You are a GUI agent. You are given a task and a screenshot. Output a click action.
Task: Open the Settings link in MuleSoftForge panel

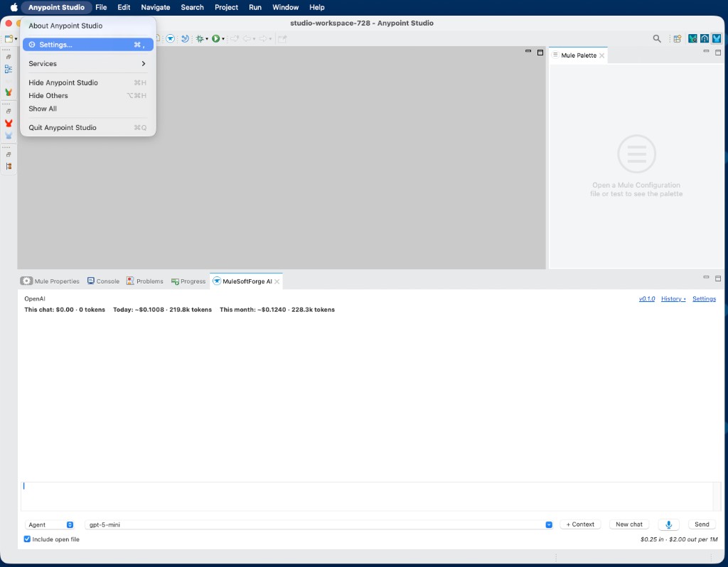point(704,299)
